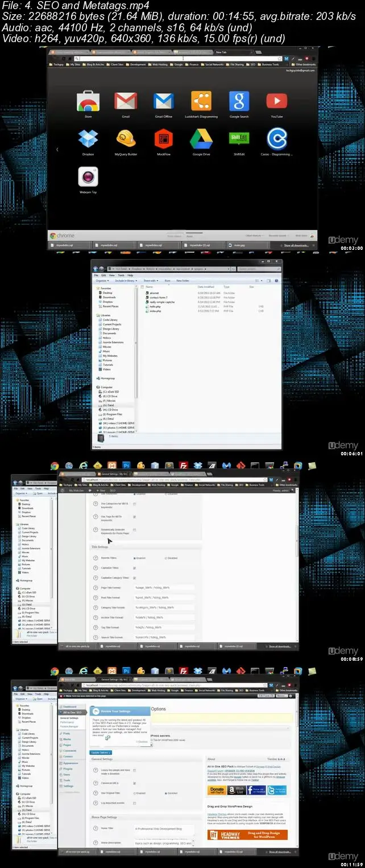The height and width of the screenshot is (868, 365).
Task: Open the Gmail Offline app icon
Action: click(x=163, y=101)
